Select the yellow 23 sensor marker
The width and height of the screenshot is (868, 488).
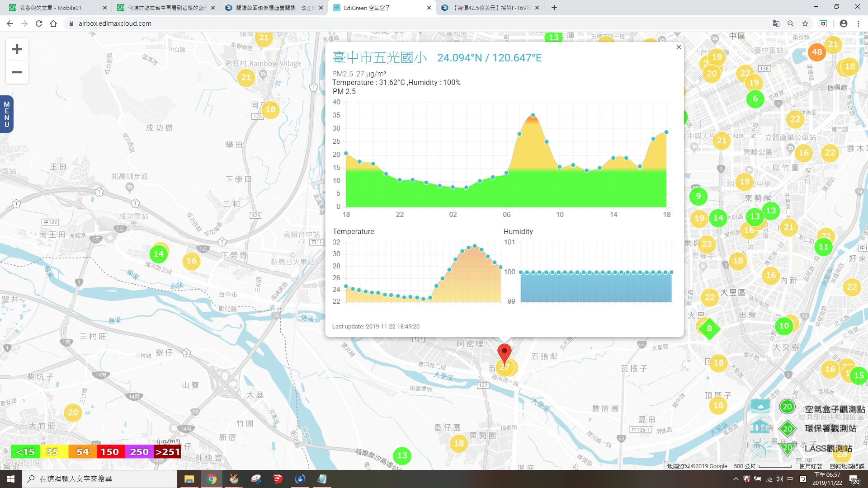point(707,244)
